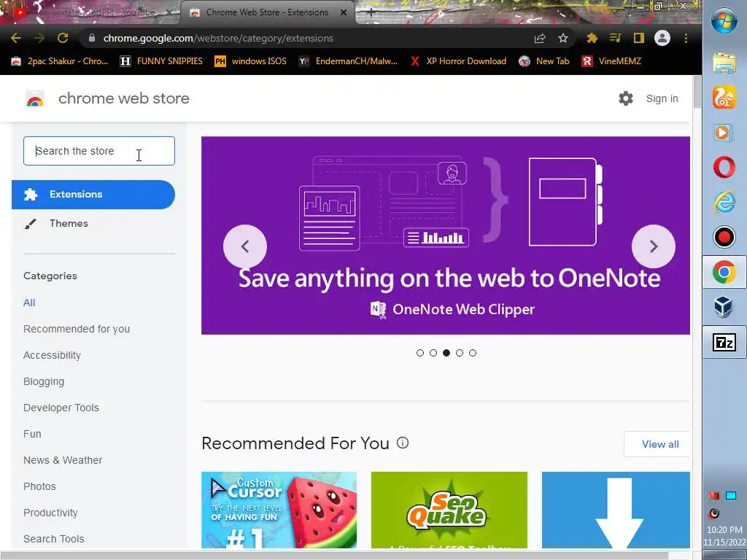
Task: Show the previous carousel slide
Action: click(245, 246)
